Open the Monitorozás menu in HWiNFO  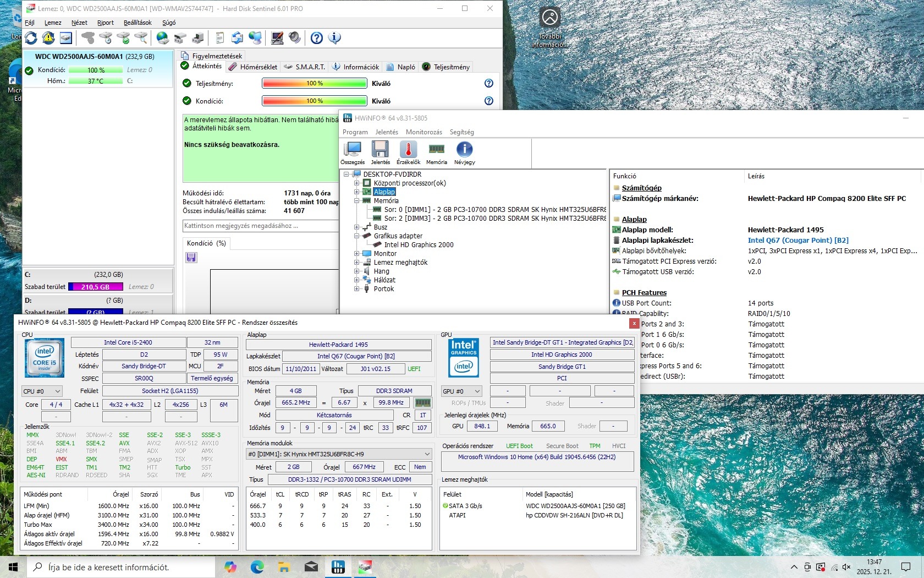click(x=424, y=132)
